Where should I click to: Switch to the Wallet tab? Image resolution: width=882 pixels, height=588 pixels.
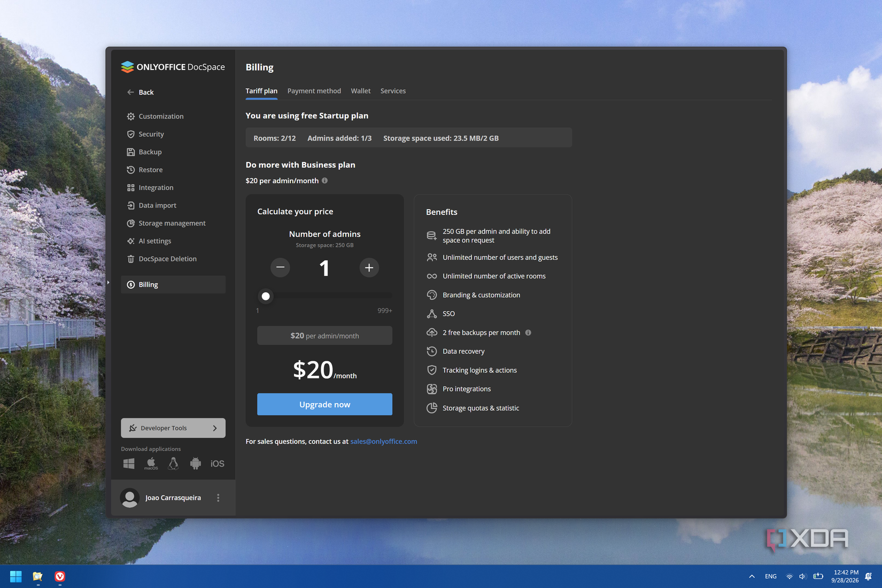click(361, 91)
